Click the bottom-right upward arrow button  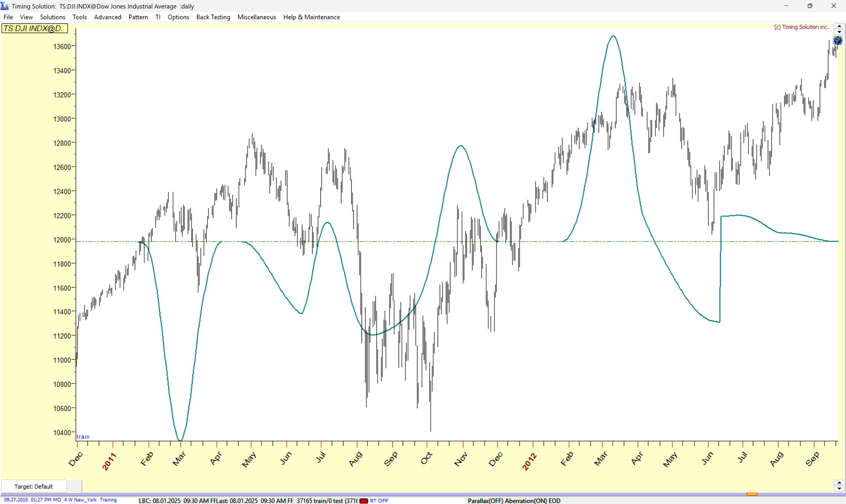[839, 483]
